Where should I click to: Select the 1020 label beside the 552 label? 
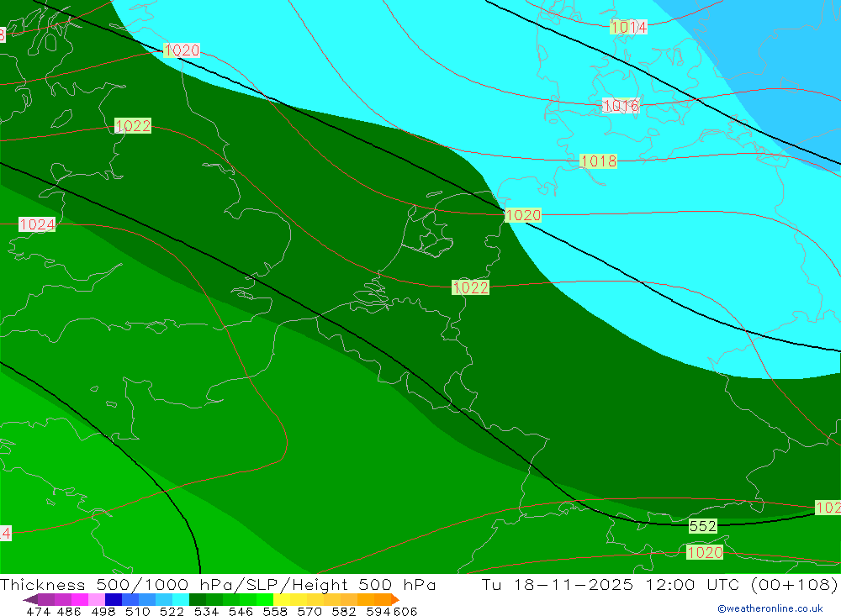[705, 552]
